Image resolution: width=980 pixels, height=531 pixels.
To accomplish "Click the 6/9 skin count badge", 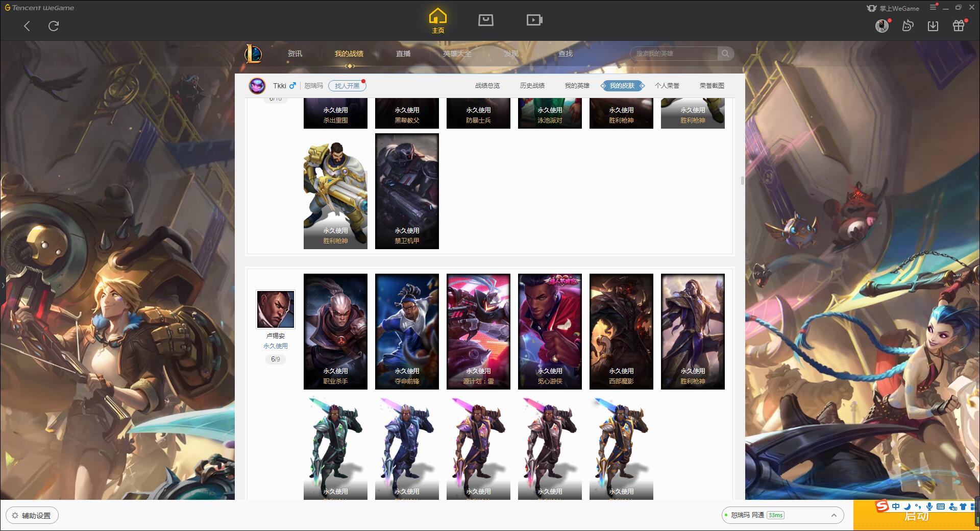I will (x=276, y=359).
